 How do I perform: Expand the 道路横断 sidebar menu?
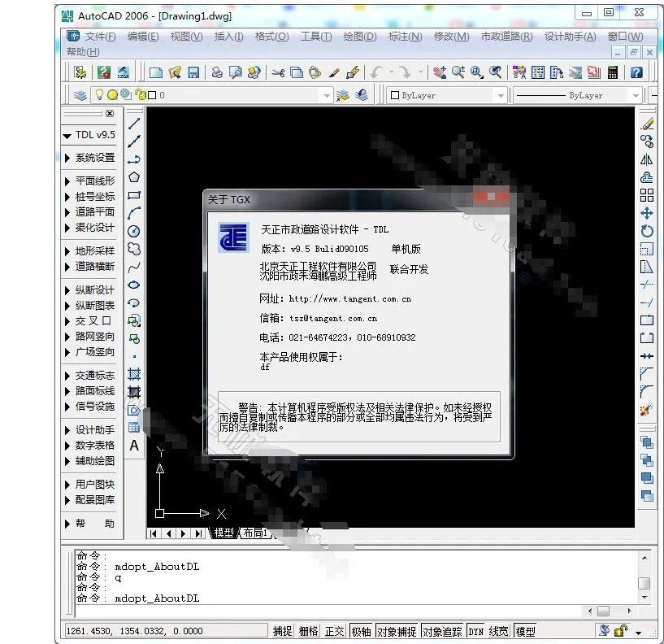click(x=89, y=266)
